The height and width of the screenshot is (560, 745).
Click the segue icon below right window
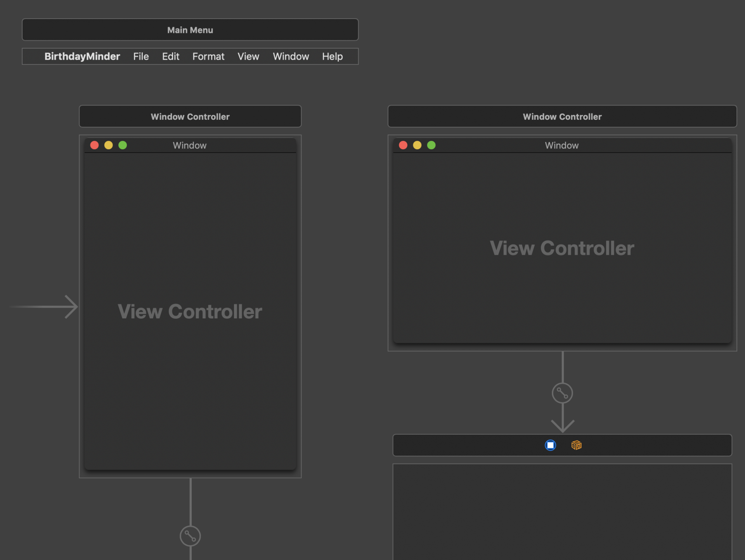point(562,393)
